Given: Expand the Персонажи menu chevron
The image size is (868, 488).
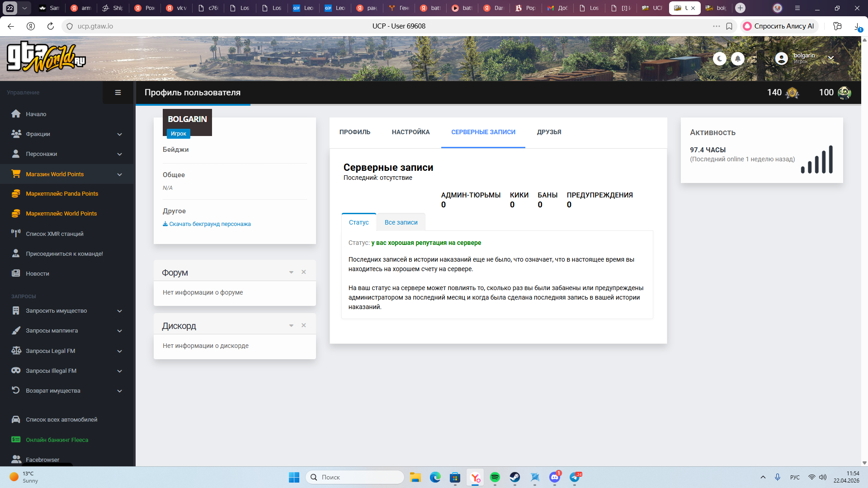Looking at the screenshot, I should 119,154.
